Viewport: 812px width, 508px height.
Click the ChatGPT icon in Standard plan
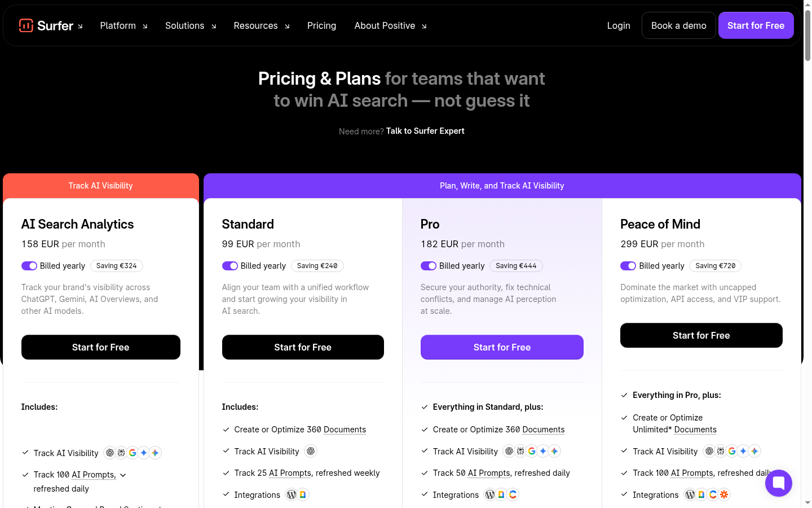[x=311, y=451]
